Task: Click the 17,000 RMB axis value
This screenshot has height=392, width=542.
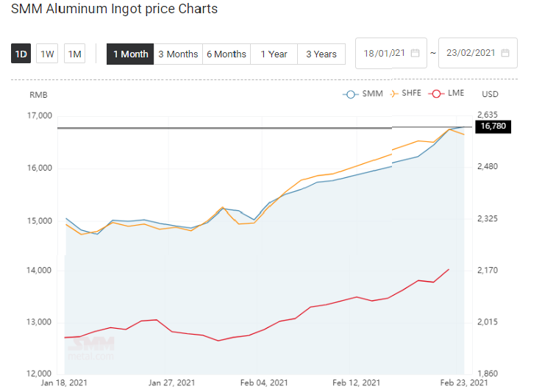Action: pos(40,115)
